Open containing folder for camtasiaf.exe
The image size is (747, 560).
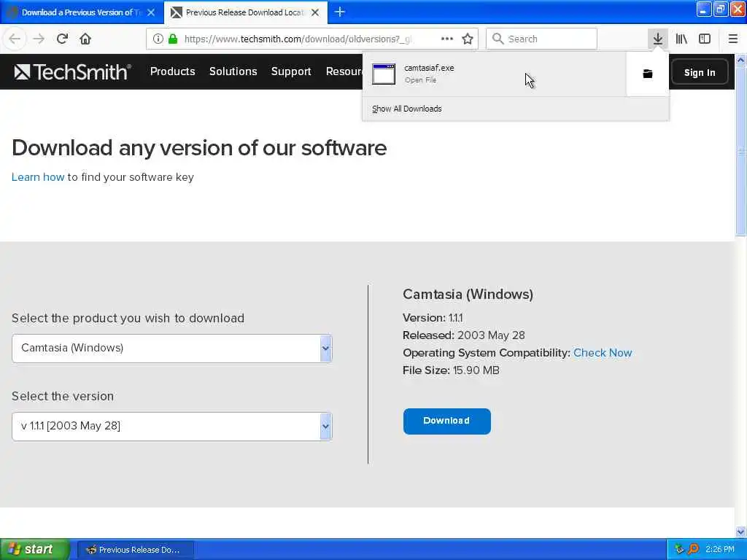pyautogui.click(x=648, y=74)
